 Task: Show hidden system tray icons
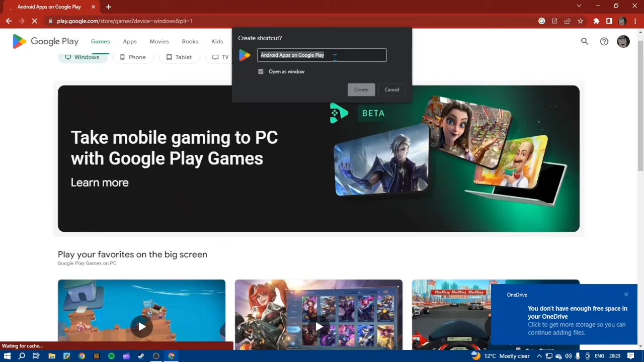[x=539, y=356]
